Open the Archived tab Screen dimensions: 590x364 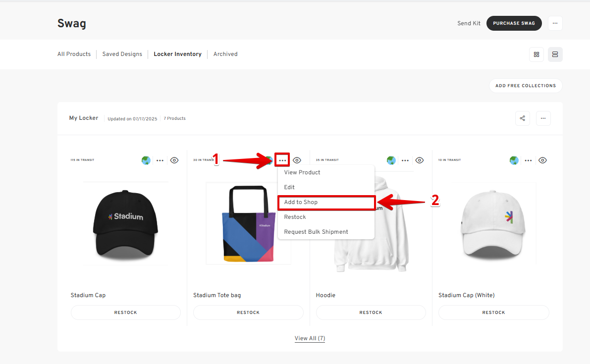pyautogui.click(x=225, y=54)
